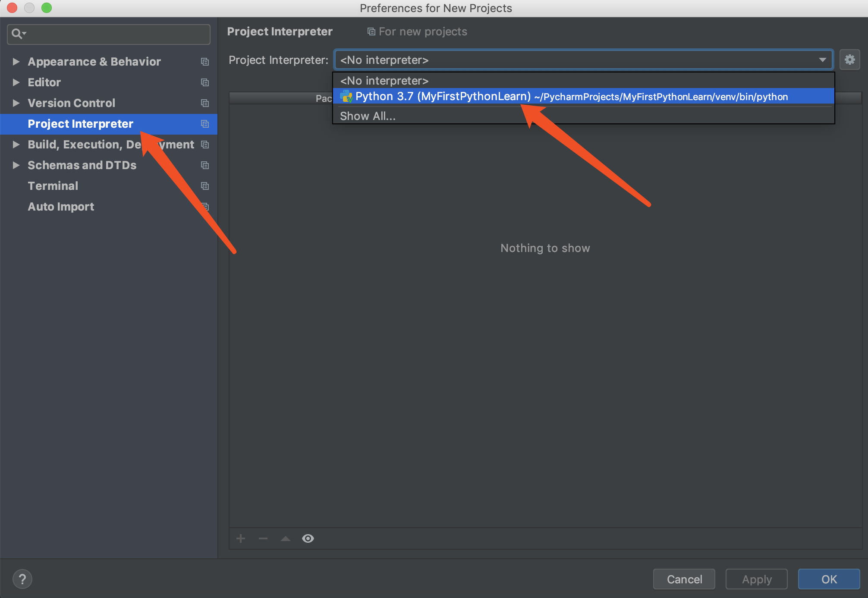Expand the Editor settings tree

pos(16,82)
